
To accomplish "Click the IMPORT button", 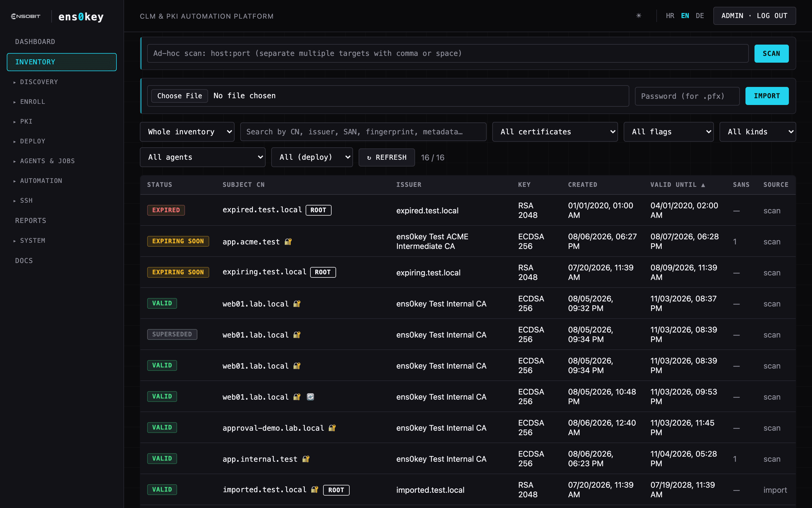I will [767, 96].
